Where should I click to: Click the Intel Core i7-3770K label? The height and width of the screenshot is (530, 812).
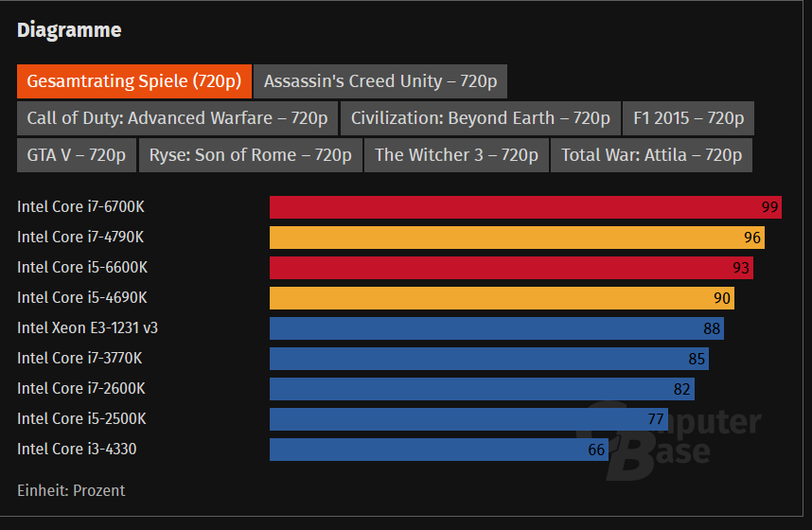[79, 359]
